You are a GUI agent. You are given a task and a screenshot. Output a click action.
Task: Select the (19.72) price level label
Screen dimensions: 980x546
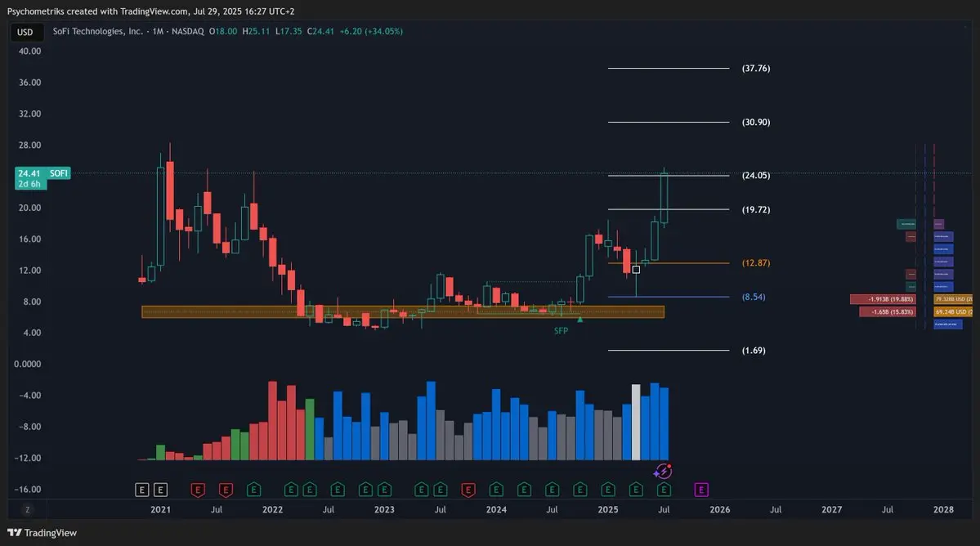tap(755, 209)
